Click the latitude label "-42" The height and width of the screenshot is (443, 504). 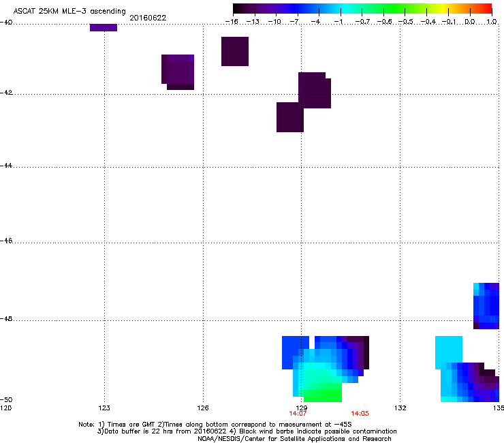tap(6, 92)
